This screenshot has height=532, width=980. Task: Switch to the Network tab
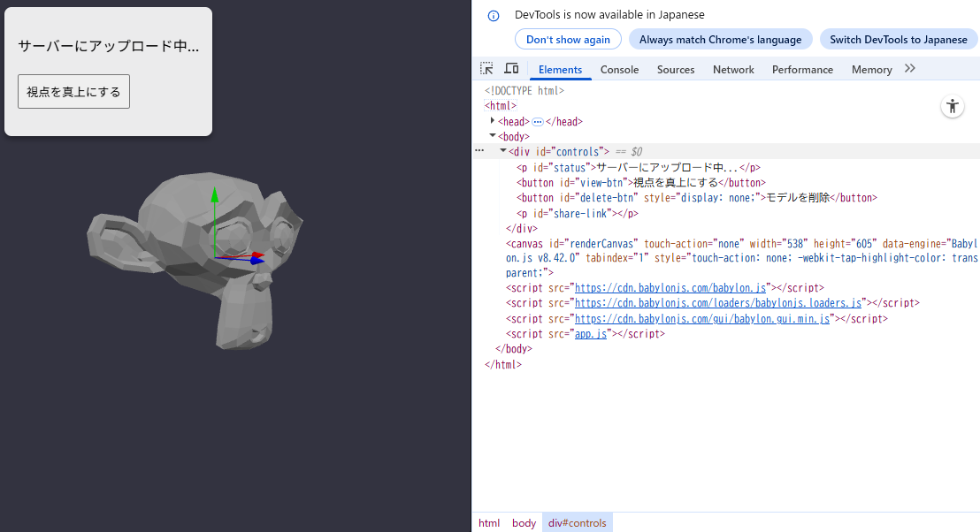[733, 70]
